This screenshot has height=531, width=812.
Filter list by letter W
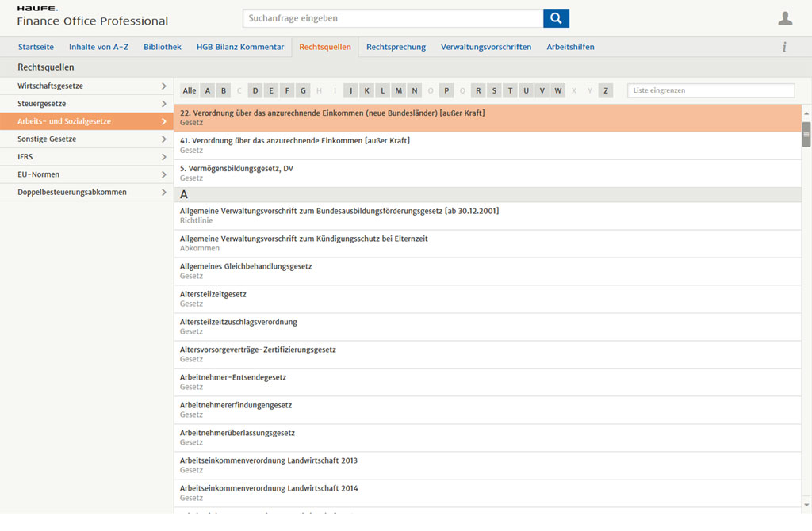tap(558, 90)
